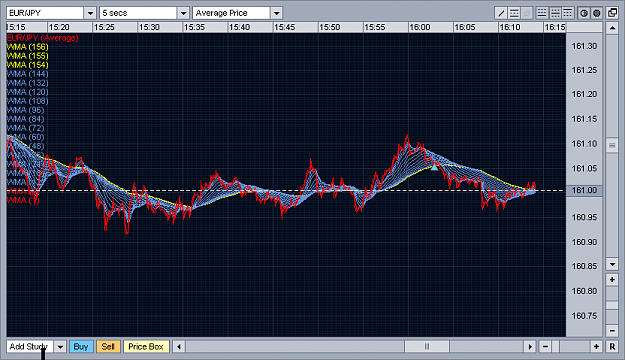Image resolution: width=625 pixels, height=360 pixels.
Task: Click the yellow Price Box button
Action: (146, 346)
